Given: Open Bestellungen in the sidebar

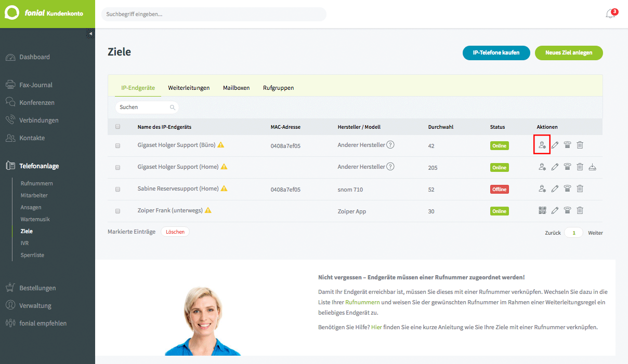Looking at the screenshot, I should pyautogui.click(x=37, y=288).
